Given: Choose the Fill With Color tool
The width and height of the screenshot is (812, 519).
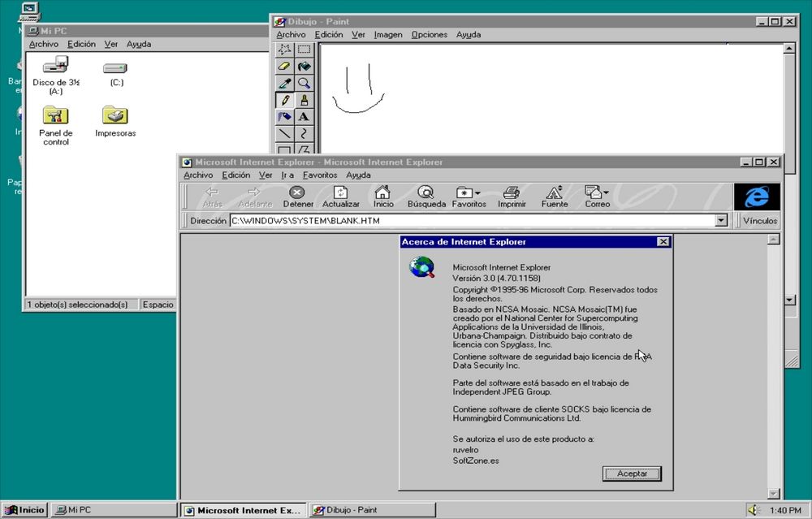Looking at the screenshot, I should tap(304, 67).
